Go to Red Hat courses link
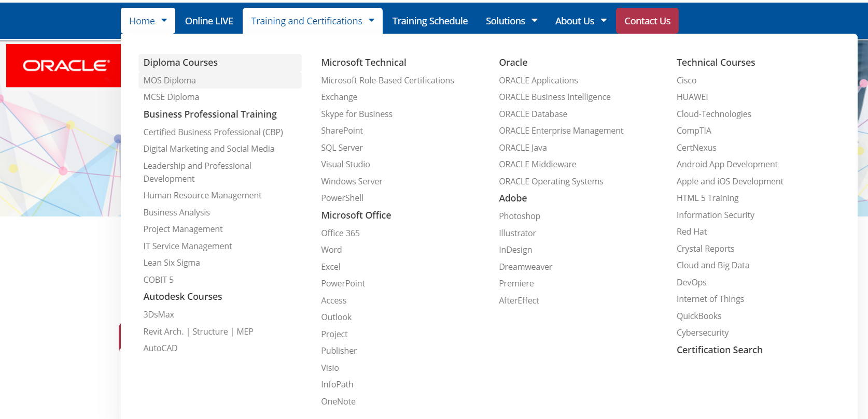The width and height of the screenshot is (868, 419). (x=692, y=232)
